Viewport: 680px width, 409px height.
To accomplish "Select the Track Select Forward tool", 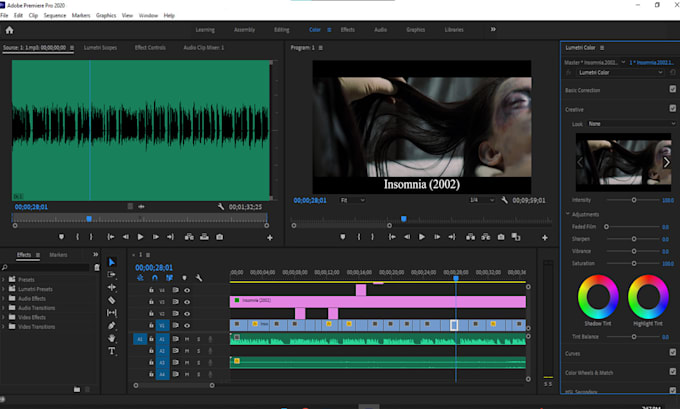I will [111, 275].
